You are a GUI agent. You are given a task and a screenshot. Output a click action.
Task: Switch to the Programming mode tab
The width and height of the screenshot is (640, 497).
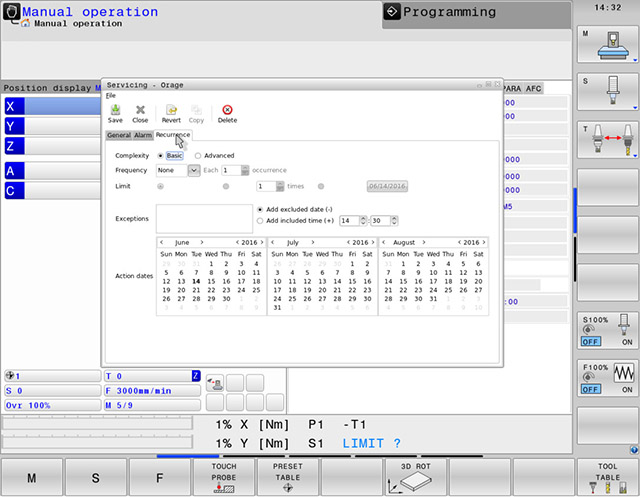[476, 15]
